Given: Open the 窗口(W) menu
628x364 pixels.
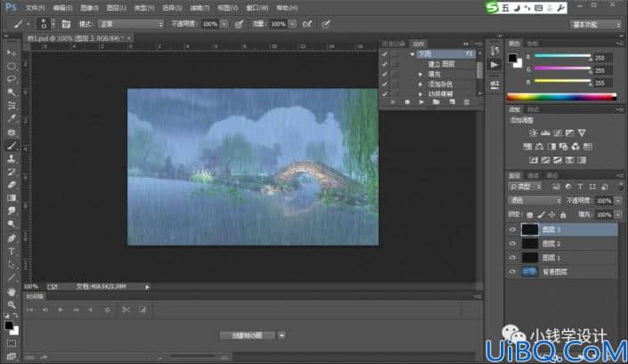Looking at the screenshot, I should (257, 8).
